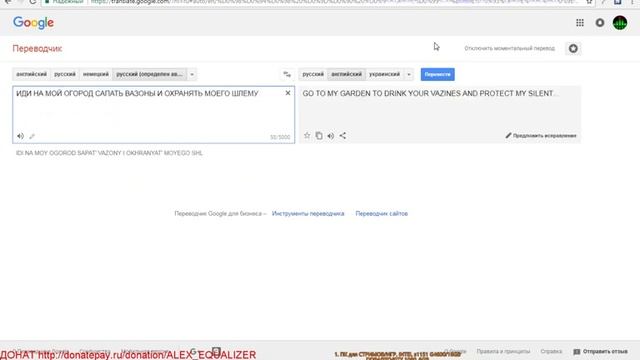This screenshot has width=640, height=360.
Task: Select английский as source language
Action: [31, 74]
